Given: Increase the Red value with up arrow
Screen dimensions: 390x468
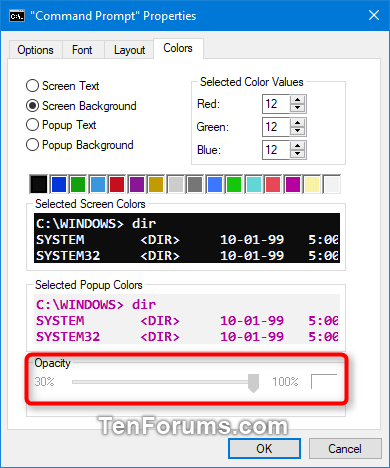Looking at the screenshot, I should pos(298,100).
